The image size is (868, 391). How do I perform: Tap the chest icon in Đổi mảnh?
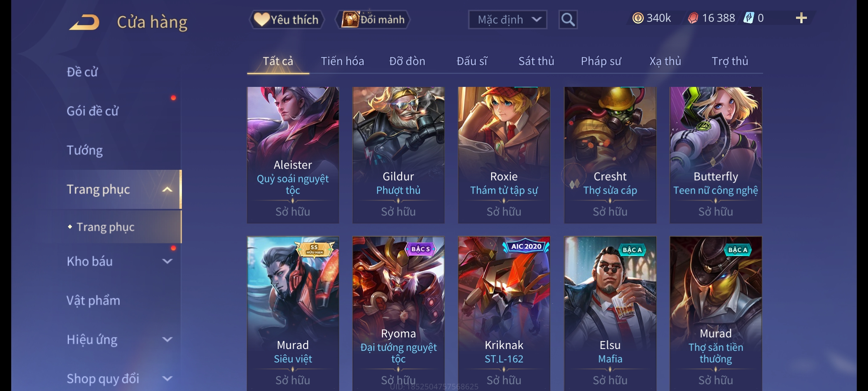click(350, 20)
